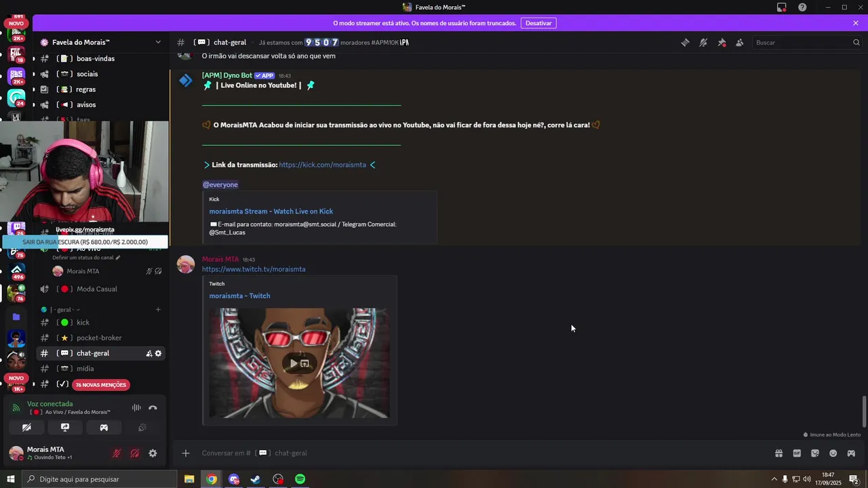Open apps launcher controller icon in message bar
This screenshot has width=868, height=488.
pyautogui.click(x=851, y=453)
